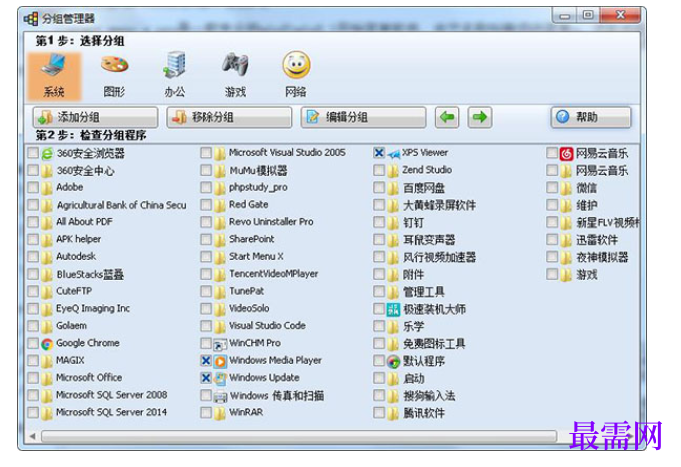Click the Windows Media Player icon
Viewport: 681px width, 467px height.
pos(220,361)
